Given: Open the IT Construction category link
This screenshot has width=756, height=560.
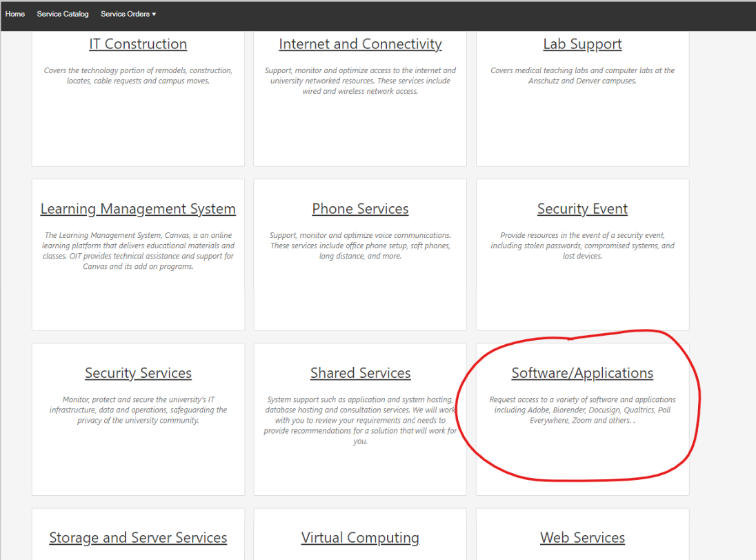Looking at the screenshot, I should coord(138,44).
